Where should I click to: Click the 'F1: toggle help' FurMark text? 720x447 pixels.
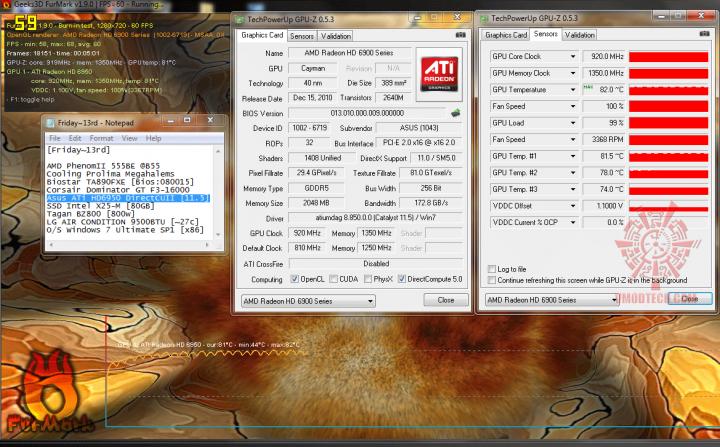pos(32,99)
